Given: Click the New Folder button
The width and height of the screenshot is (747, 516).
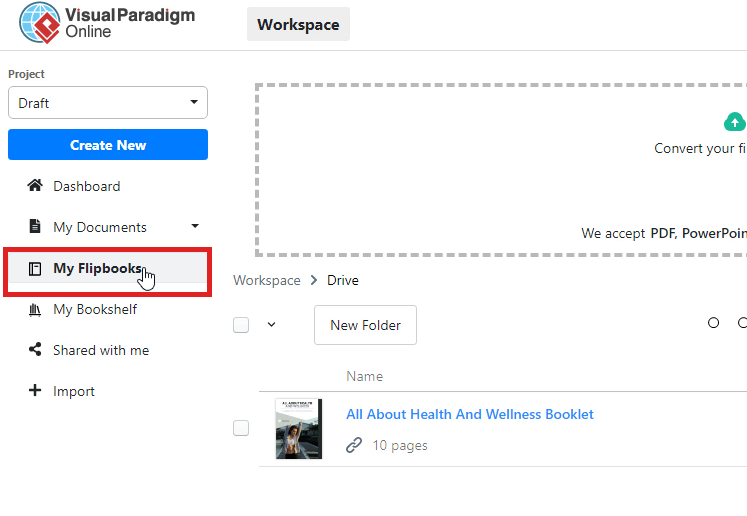Looking at the screenshot, I should point(365,325).
